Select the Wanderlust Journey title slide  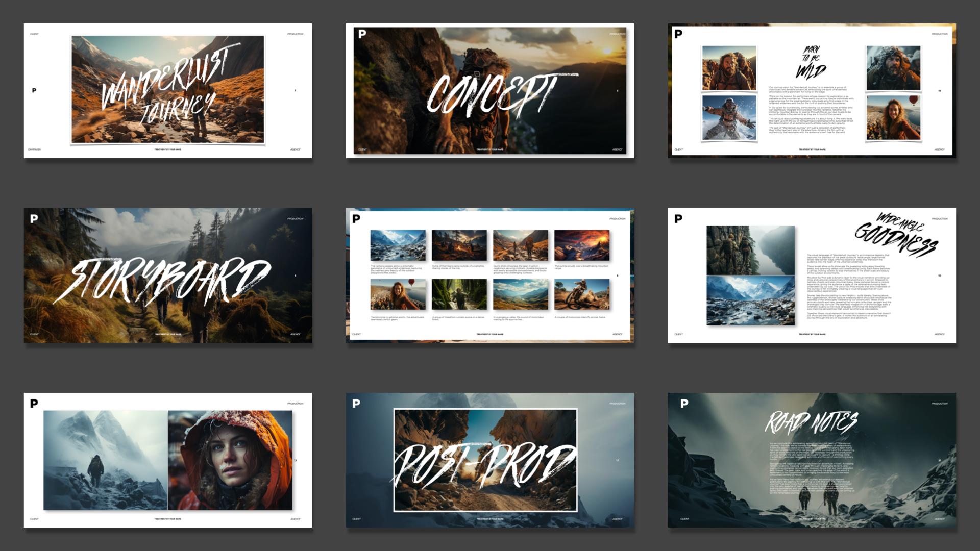pyautogui.click(x=167, y=91)
